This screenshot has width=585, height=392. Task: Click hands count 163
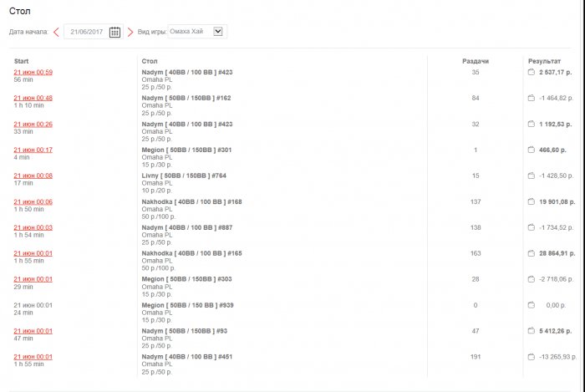[x=476, y=253]
